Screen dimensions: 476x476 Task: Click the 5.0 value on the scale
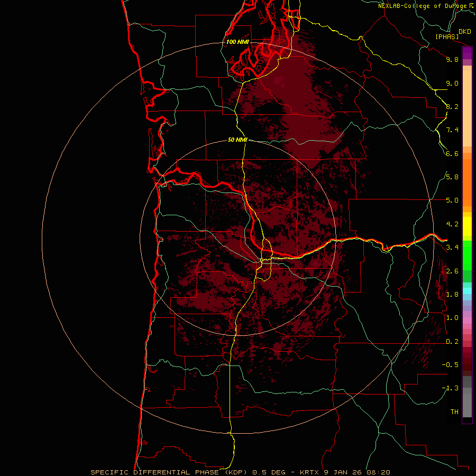tap(452, 200)
